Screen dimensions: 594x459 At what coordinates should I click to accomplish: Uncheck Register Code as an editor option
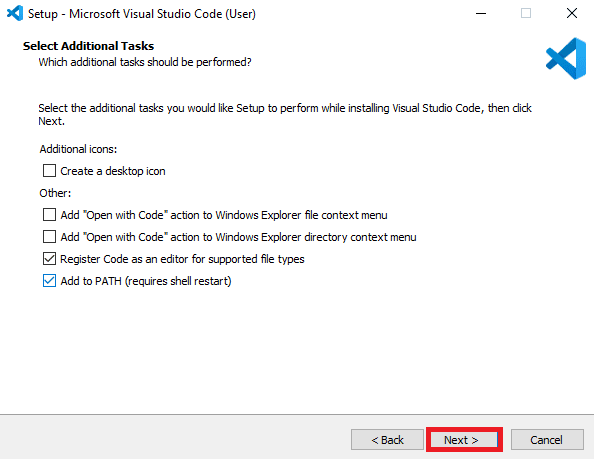49,259
